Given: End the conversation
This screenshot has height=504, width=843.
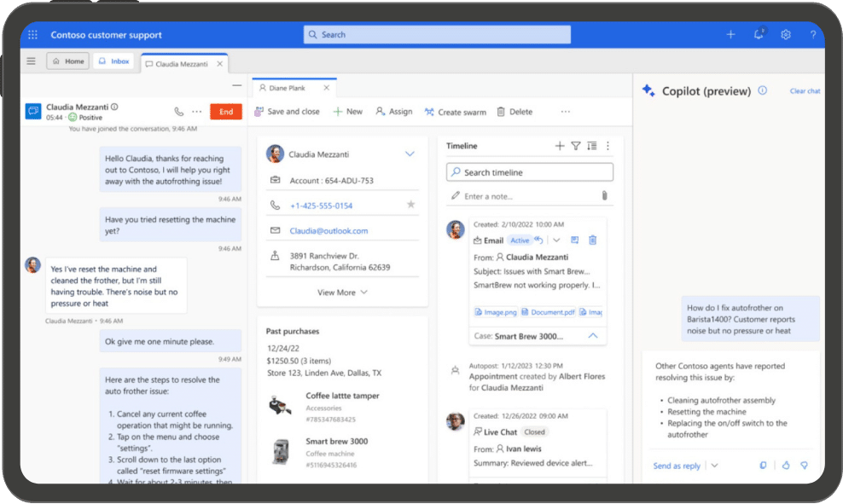Looking at the screenshot, I should click(226, 112).
